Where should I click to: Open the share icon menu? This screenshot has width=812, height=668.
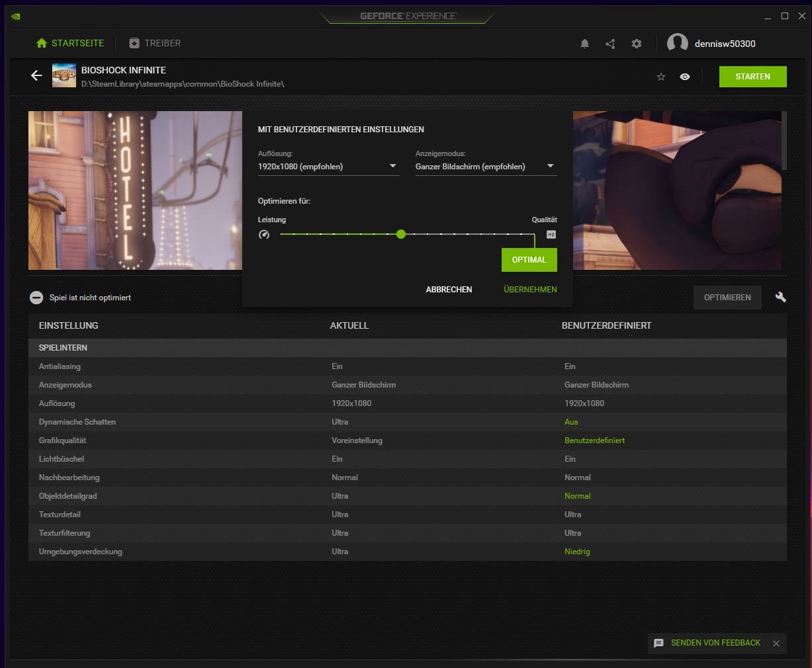pos(610,44)
